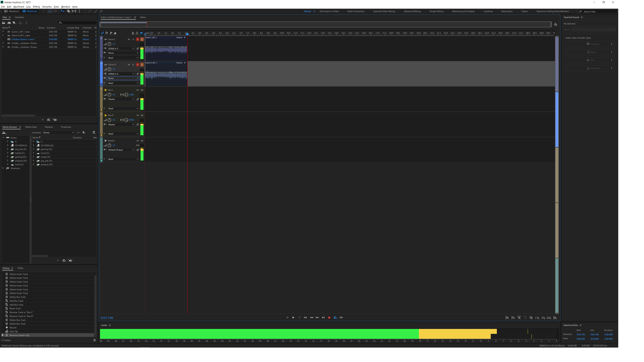The width and height of the screenshot is (644, 362).
Task: Toggle snapping magnet icon in editor
Action: tap(141, 33)
